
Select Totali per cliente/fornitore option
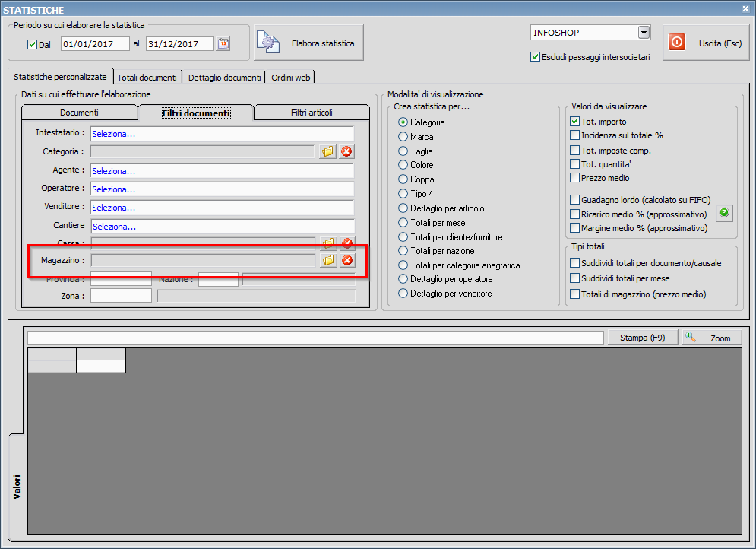(x=403, y=237)
